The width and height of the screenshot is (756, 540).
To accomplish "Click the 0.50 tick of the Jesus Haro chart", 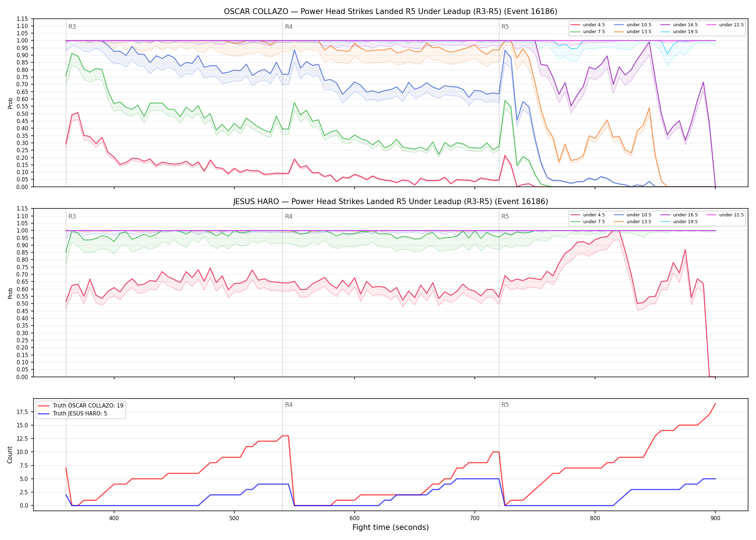I will tap(22, 303).
